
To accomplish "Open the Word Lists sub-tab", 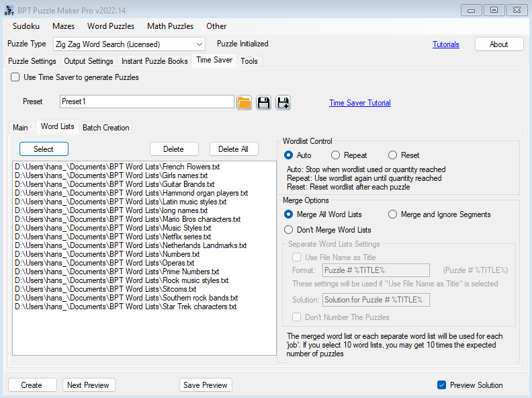I will (57, 126).
